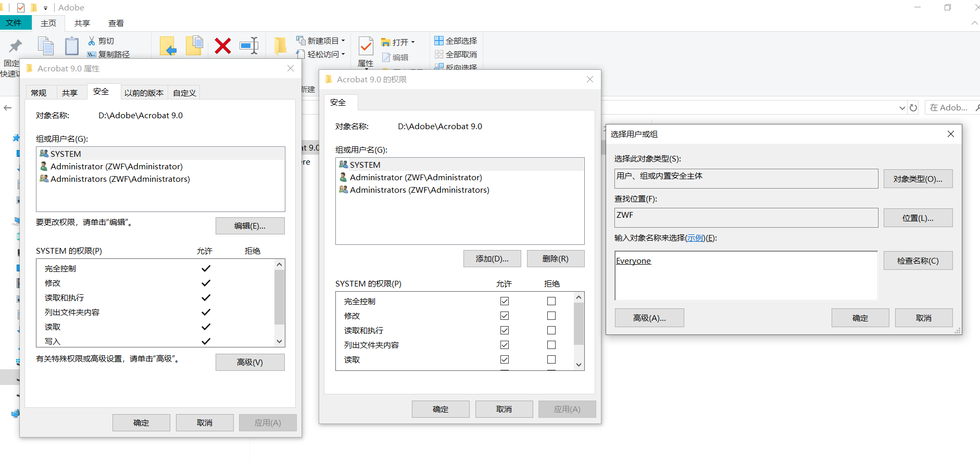Toggle deny checkbox for 修改
The image size is (980, 461).
pos(551,316)
